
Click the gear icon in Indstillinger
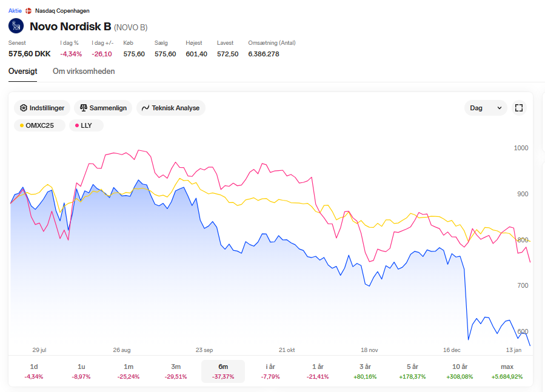pyautogui.click(x=23, y=108)
